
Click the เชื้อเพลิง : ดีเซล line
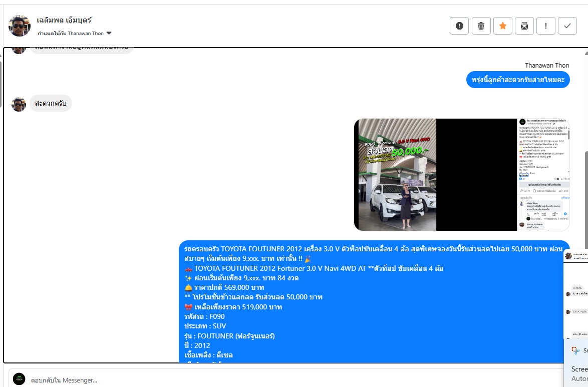coord(208,355)
